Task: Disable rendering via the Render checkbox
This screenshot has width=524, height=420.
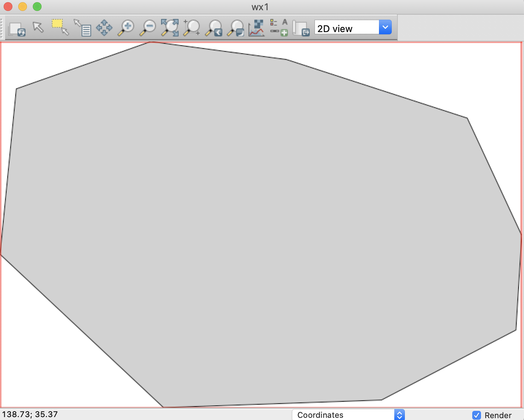Action: coord(477,415)
